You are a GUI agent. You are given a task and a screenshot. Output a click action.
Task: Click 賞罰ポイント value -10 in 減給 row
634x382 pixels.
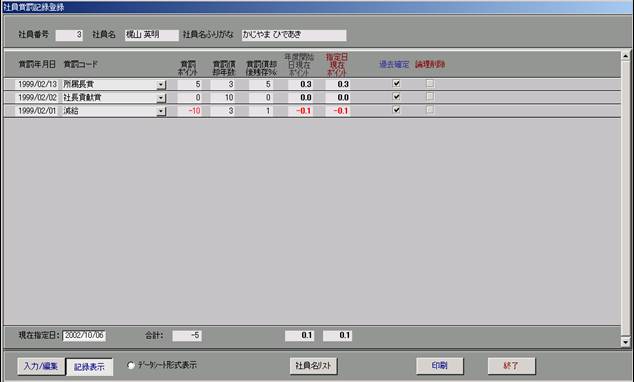(190, 111)
